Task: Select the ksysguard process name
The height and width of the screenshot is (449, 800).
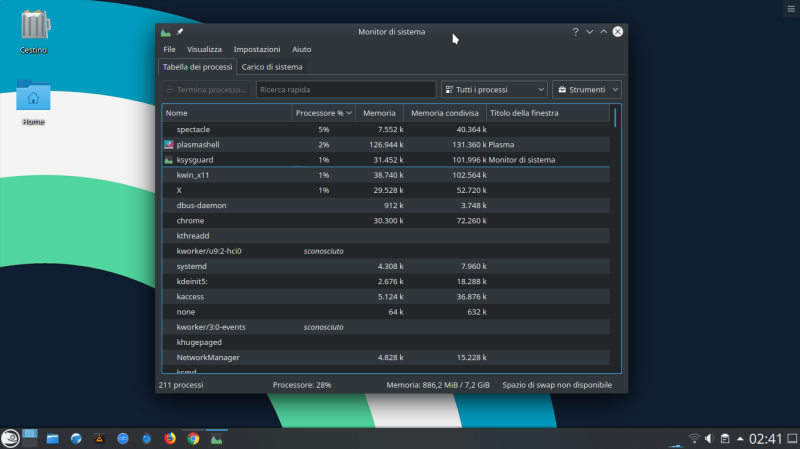Action: (x=195, y=160)
